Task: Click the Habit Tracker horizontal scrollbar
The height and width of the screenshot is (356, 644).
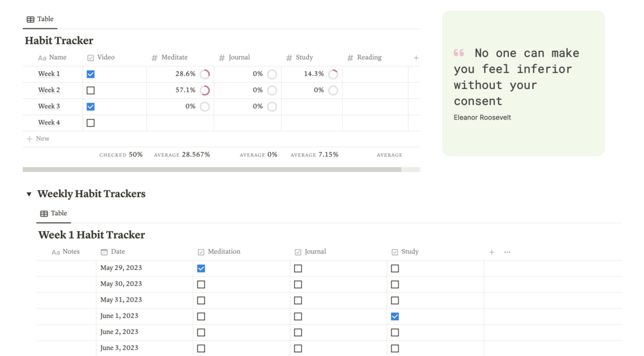Action: pos(211,169)
